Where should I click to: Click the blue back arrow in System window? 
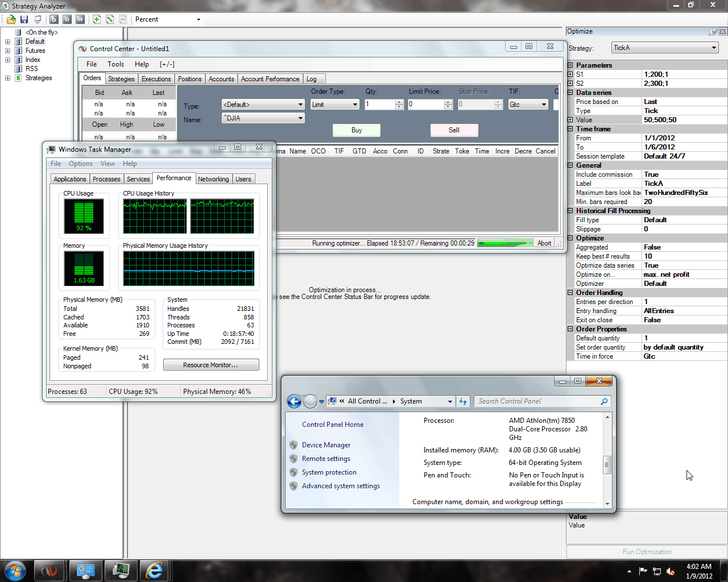pos(294,402)
